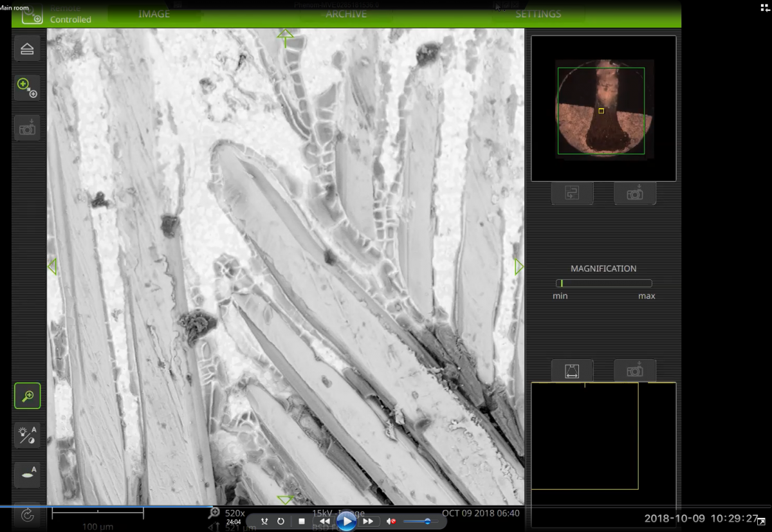Mute the player audio

point(391,521)
